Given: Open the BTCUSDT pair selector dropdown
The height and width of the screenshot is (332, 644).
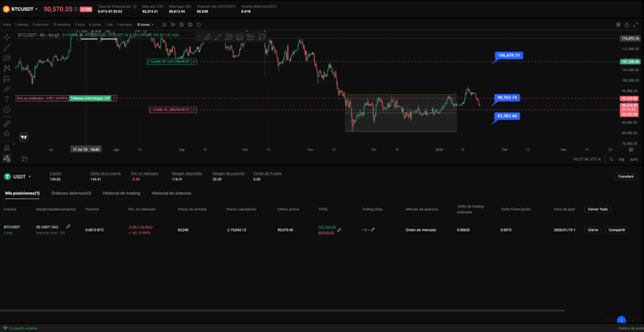Looking at the screenshot, I should [x=36, y=9].
